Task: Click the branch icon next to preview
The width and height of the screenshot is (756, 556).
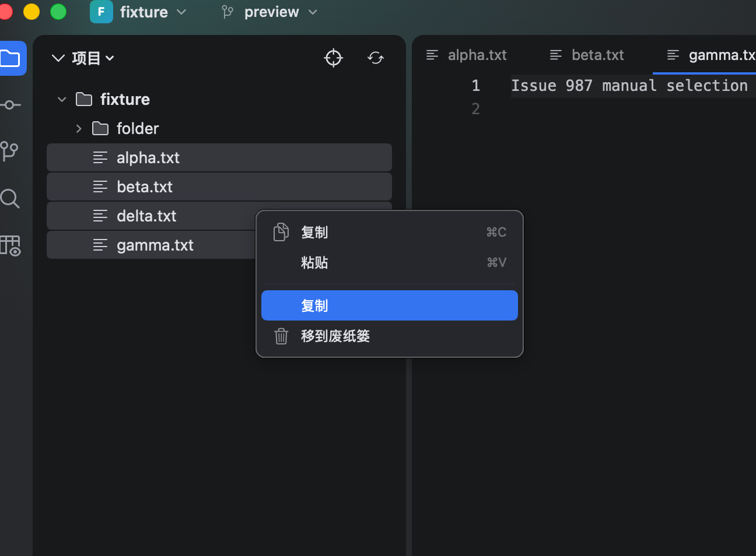Action: point(228,12)
